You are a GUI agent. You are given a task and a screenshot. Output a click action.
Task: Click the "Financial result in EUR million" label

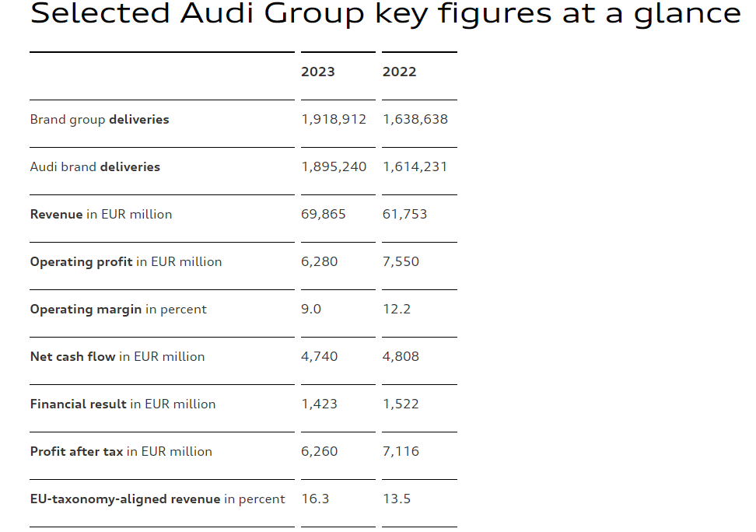pos(123,404)
